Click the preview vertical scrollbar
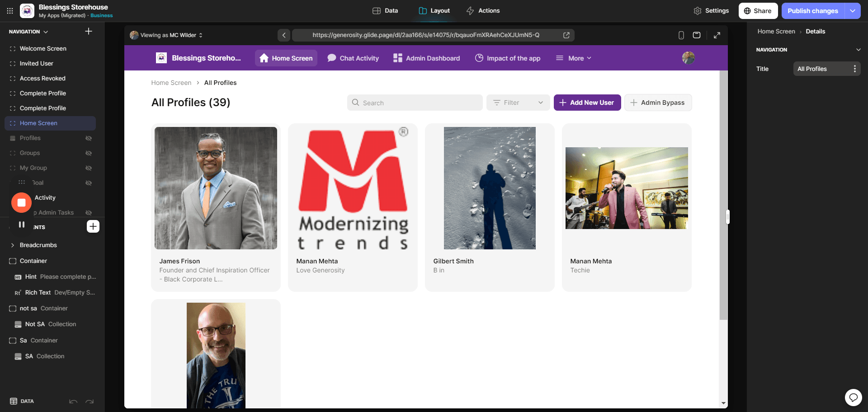Screen dimensions: 868x412 click(x=723, y=195)
